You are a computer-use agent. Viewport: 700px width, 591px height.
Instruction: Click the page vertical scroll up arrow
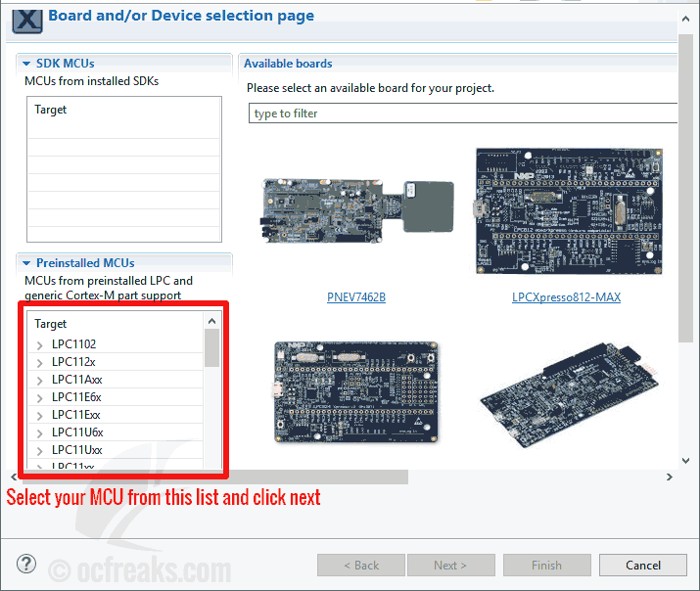[685, 19]
